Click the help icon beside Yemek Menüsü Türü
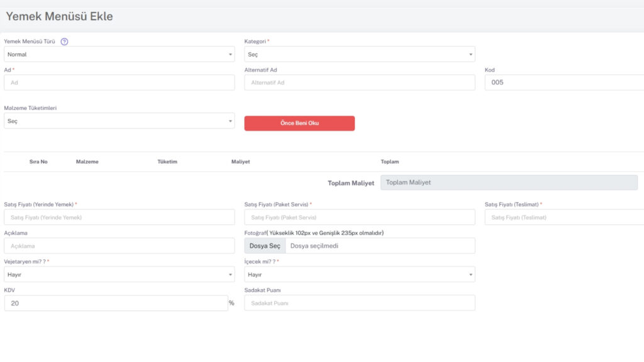 tap(64, 41)
